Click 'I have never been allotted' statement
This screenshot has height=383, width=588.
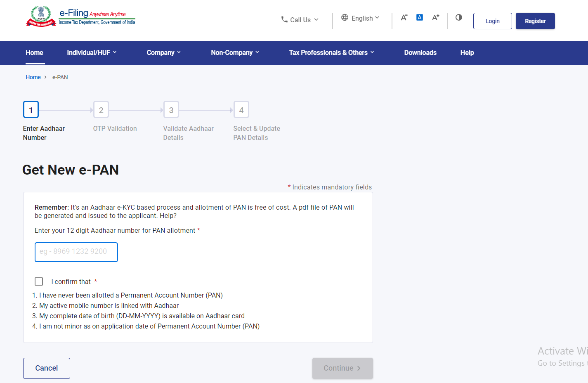coord(131,296)
